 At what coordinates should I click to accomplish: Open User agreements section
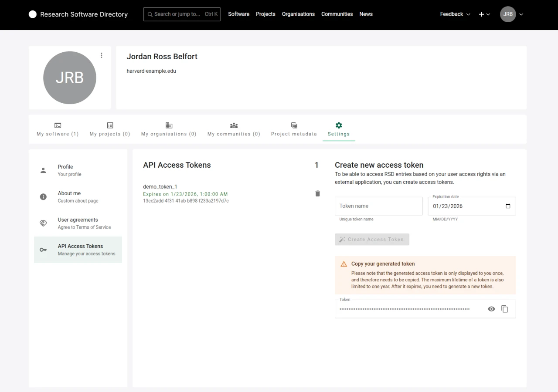[78, 223]
